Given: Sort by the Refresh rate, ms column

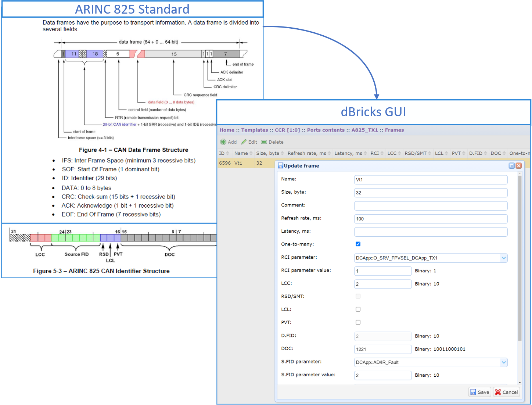Looking at the screenshot, I should pyautogui.click(x=309, y=153).
